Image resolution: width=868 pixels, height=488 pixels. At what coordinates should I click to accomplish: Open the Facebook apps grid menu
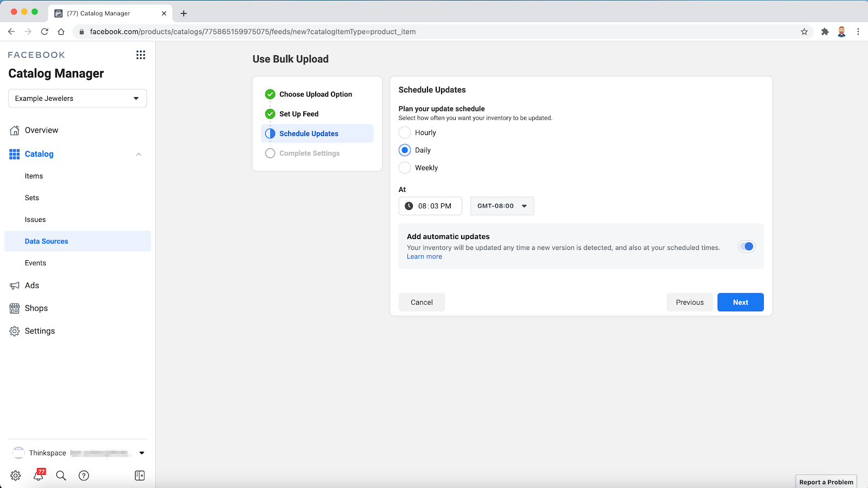141,55
